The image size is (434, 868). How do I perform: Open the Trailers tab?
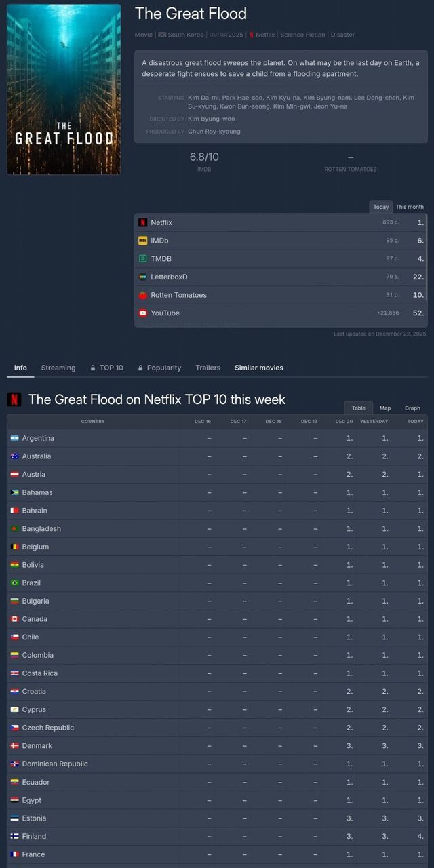pos(208,368)
